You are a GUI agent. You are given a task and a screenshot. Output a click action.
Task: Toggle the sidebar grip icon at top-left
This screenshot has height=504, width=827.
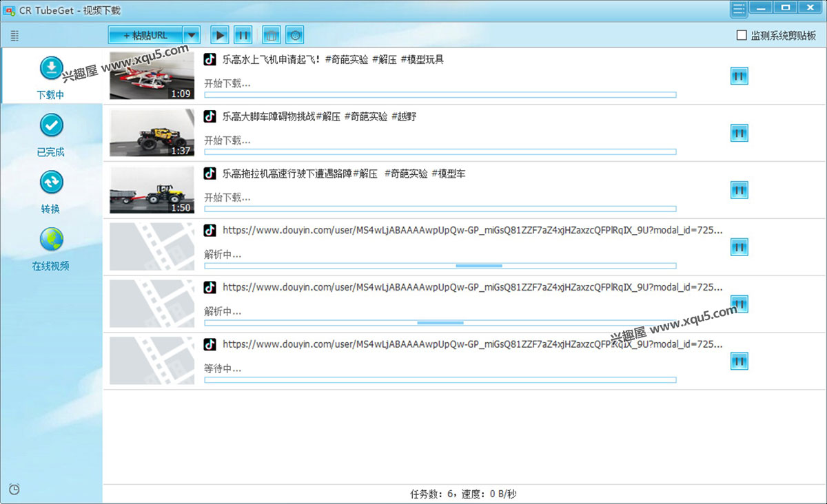pos(15,36)
